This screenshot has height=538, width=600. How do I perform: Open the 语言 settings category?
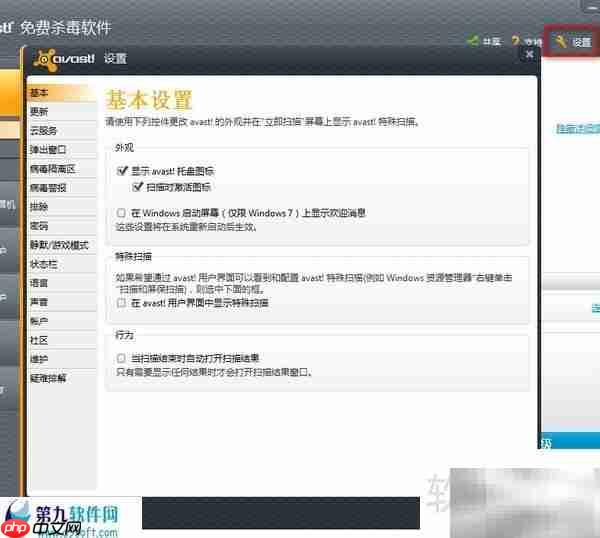[62, 283]
